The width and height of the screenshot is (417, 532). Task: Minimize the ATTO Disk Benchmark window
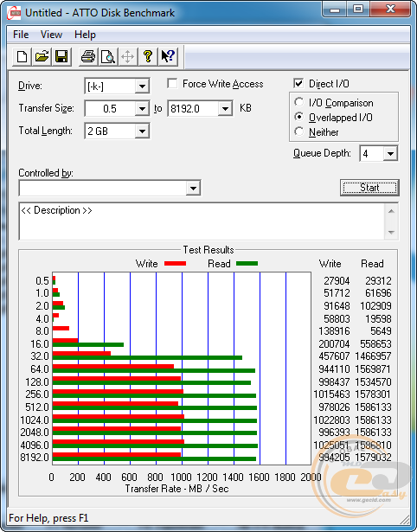tap(335, 10)
